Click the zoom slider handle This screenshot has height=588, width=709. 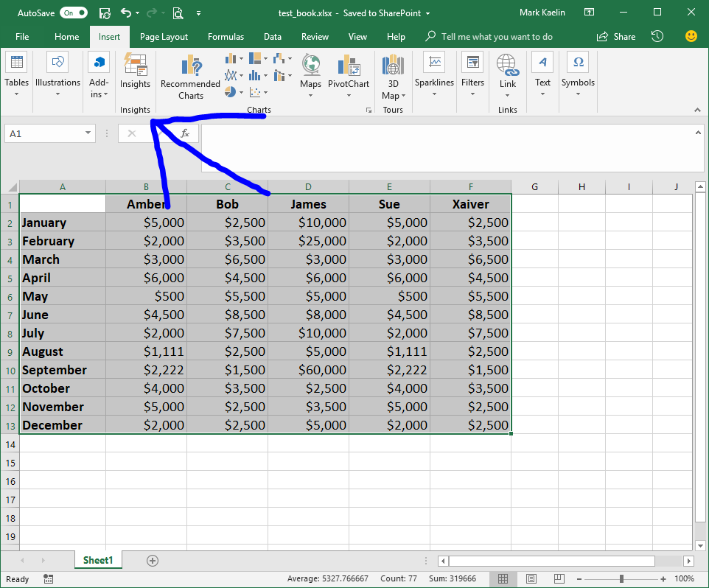[622, 578]
